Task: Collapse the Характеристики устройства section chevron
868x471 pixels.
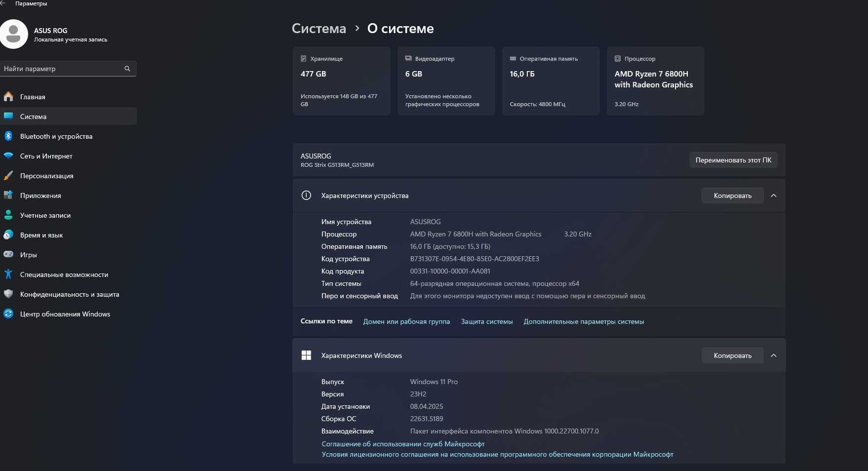Action: click(x=774, y=196)
